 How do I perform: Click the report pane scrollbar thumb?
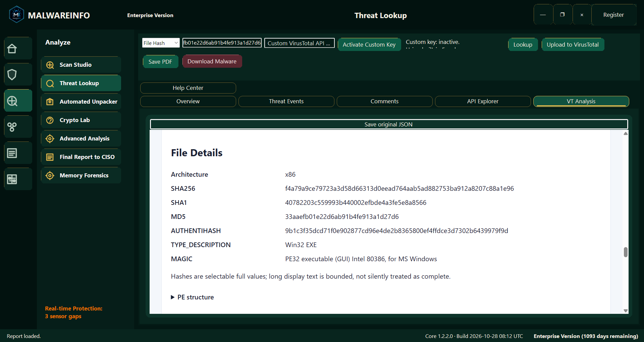point(626,252)
